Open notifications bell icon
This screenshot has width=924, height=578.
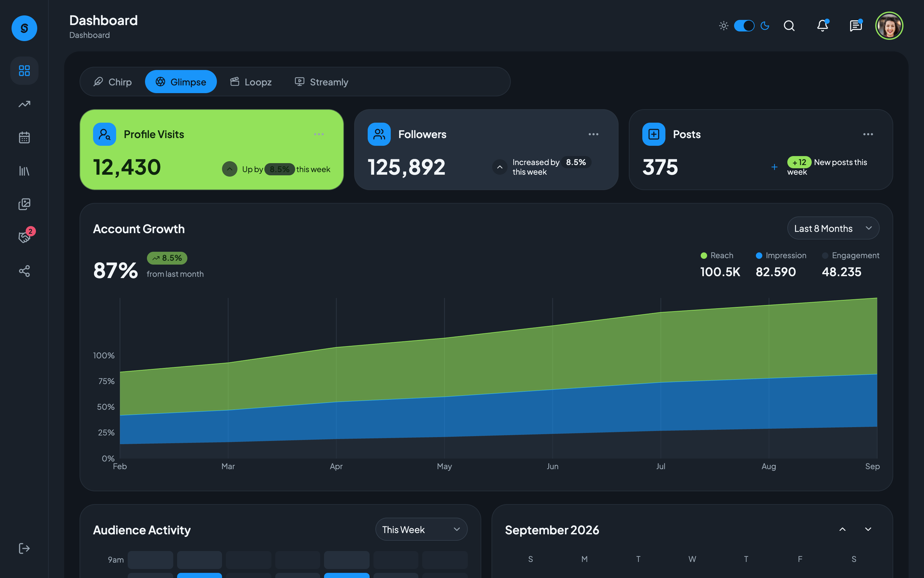pyautogui.click(x=822, y=26)
